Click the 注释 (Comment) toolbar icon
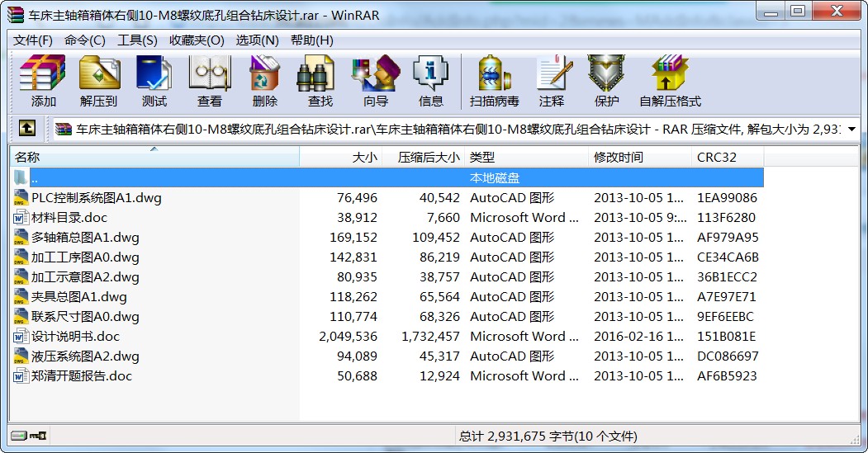The image size is (868, 453). (554, 73)
